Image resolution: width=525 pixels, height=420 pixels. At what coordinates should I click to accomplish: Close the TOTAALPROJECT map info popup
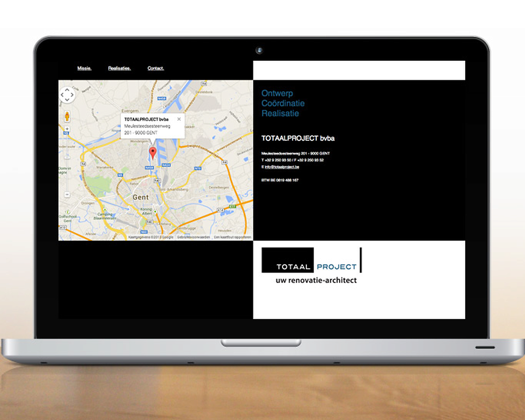pos(179,119)
